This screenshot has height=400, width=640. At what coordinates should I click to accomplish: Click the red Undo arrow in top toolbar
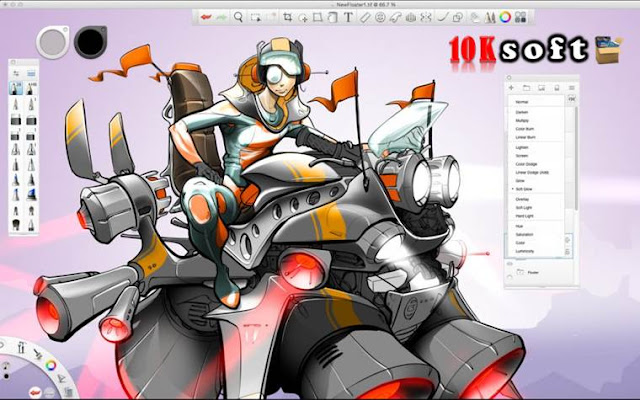[x=206, y=17]
